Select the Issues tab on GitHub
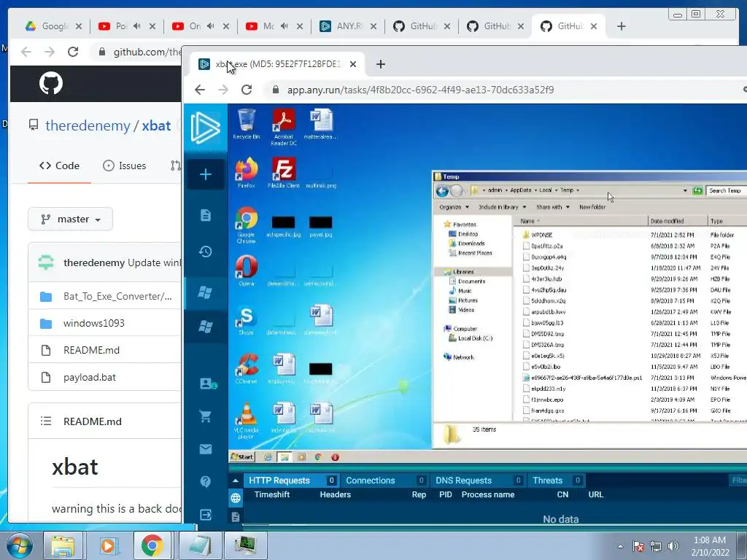The width and height of the screenshot is (747, 560). 124,166
